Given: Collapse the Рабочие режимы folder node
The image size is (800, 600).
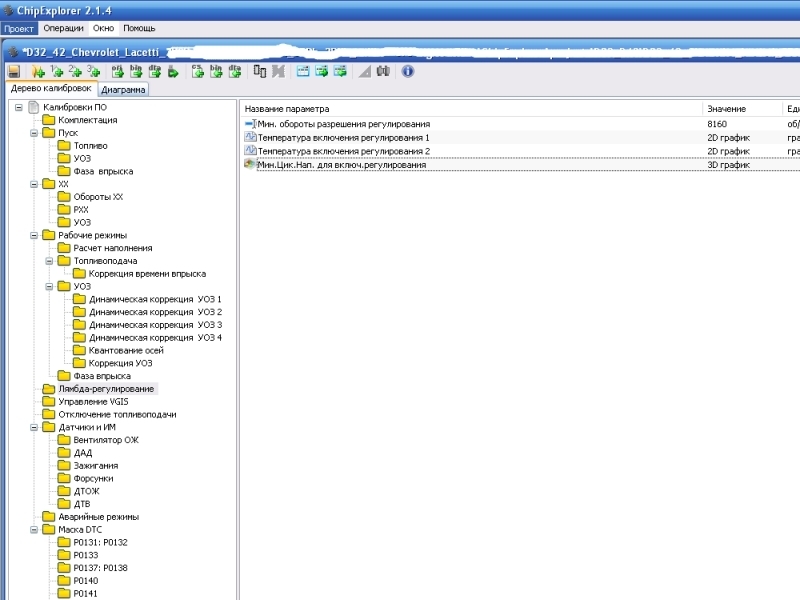Looking at the screenshot, I should coord(34,236).
